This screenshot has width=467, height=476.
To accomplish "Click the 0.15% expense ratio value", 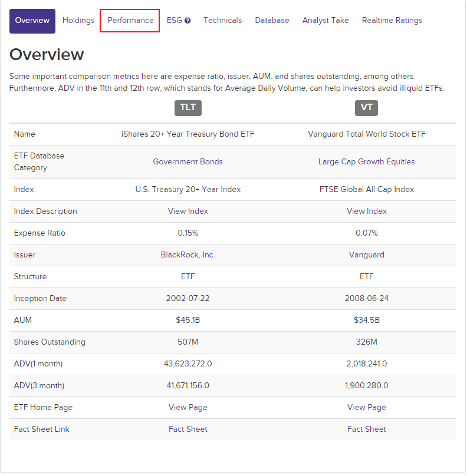I will [188, 233].
